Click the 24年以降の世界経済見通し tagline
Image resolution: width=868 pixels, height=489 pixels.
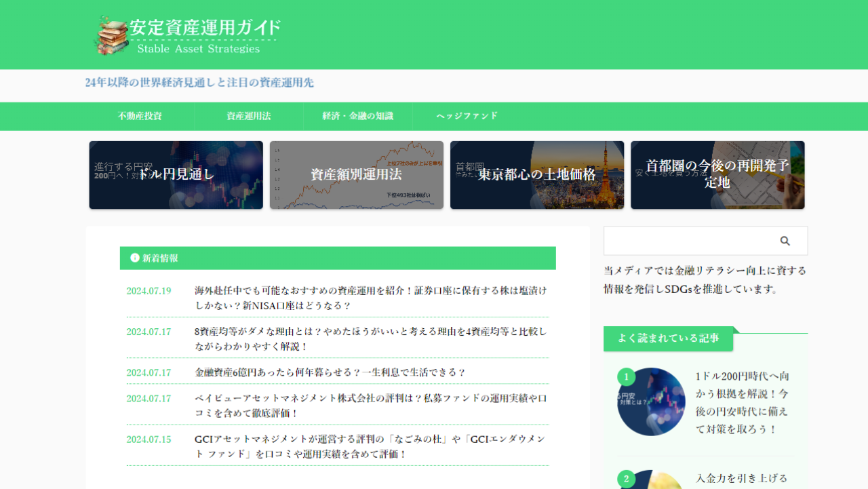(199, 83)
